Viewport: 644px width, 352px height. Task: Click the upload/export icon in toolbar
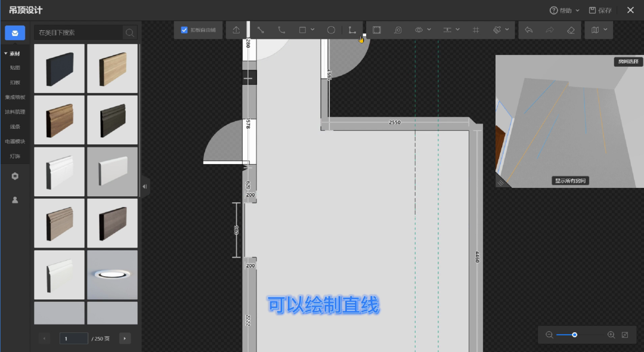[x=236, y=30]
